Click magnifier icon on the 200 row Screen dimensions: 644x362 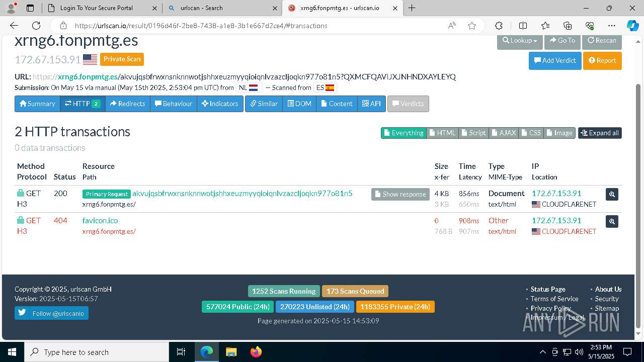click(612, 194)
